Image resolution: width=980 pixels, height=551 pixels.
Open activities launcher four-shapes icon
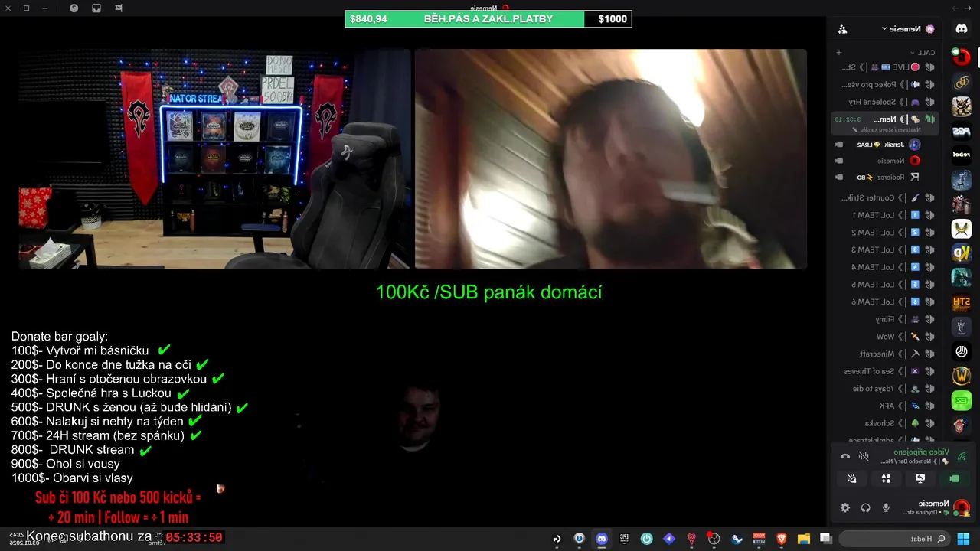(x=886, y=478)
